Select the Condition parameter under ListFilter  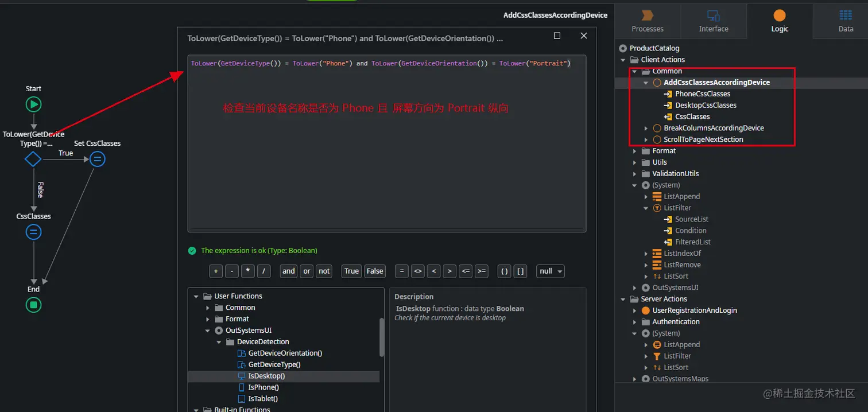coord(691,231)
